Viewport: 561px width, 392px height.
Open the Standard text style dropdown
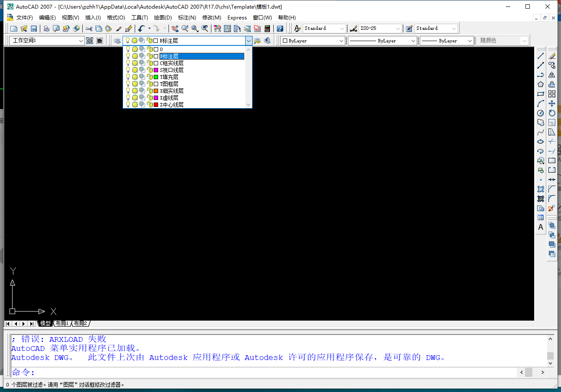[324, 29]
